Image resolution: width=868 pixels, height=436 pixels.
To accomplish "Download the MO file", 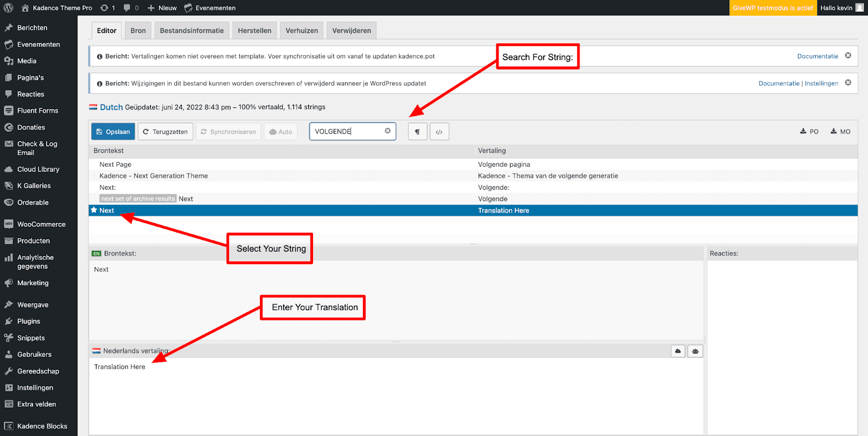I will click(840, 131).
